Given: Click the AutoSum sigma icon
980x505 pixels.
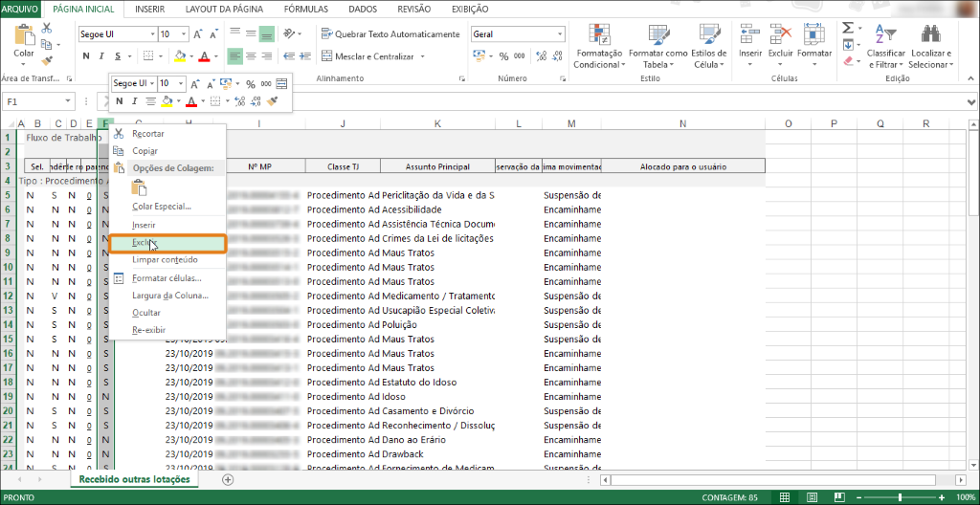Looking at the screenshot, I should tap(848, 28).
